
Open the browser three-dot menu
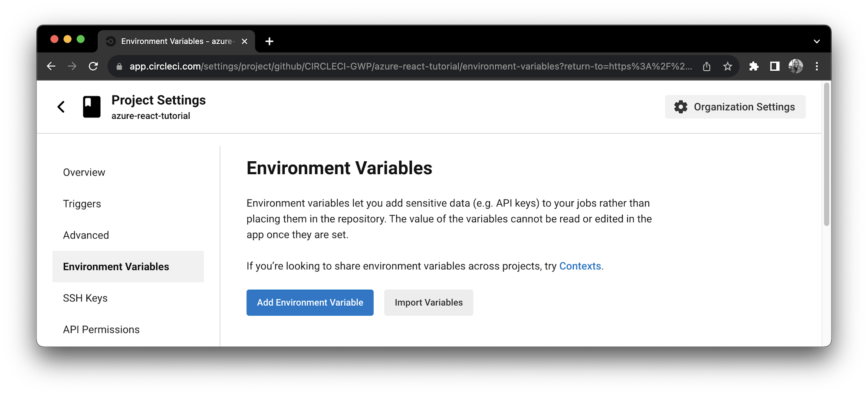point(817,66)
